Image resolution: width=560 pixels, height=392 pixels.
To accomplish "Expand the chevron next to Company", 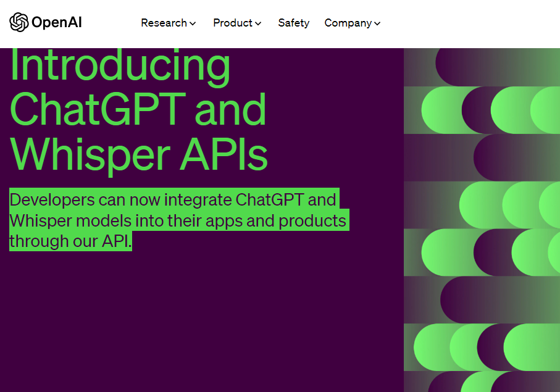I will (377, 23).
